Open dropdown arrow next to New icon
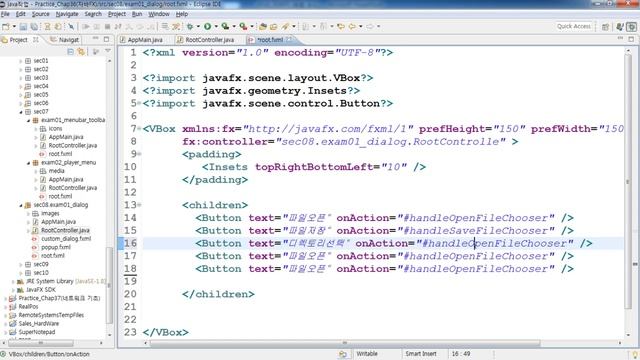Viewport: 640px width, 360px height. [x=14, y=27]
